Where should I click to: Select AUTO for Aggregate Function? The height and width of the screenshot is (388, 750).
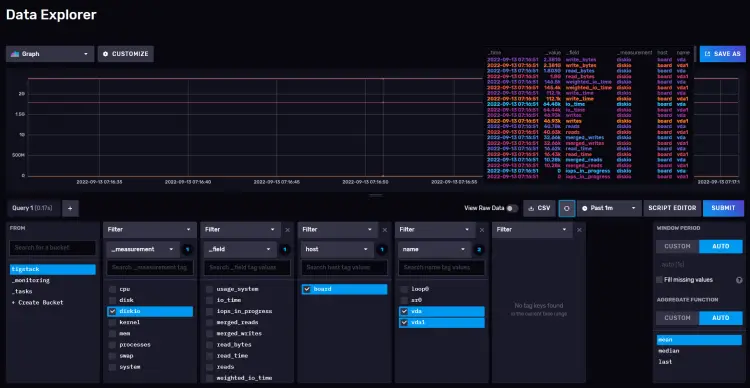721,318
